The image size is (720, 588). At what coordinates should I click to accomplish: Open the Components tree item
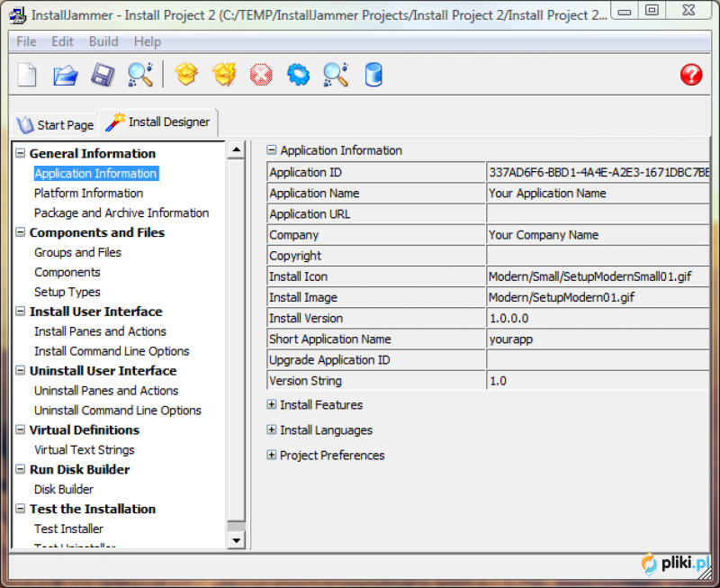pos(67,272)
